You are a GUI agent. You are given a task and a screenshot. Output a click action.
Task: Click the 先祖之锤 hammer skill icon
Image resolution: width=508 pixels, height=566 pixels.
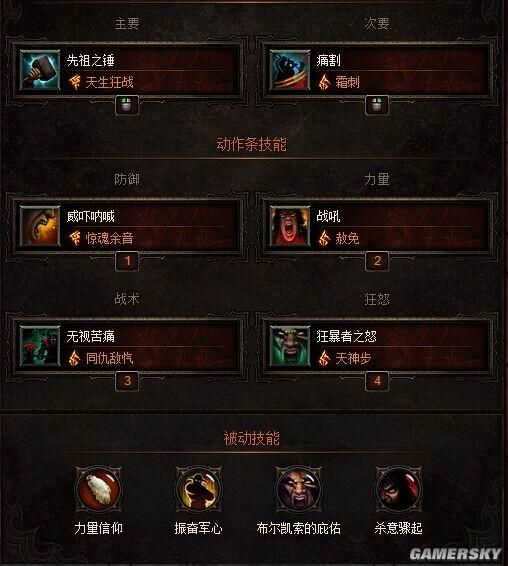(x=40, y=70)
